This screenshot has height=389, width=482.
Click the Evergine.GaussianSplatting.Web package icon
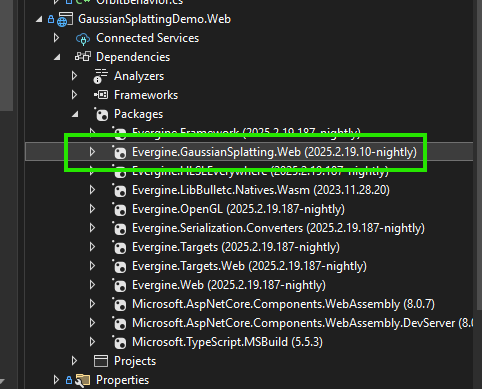click(119, 152)
